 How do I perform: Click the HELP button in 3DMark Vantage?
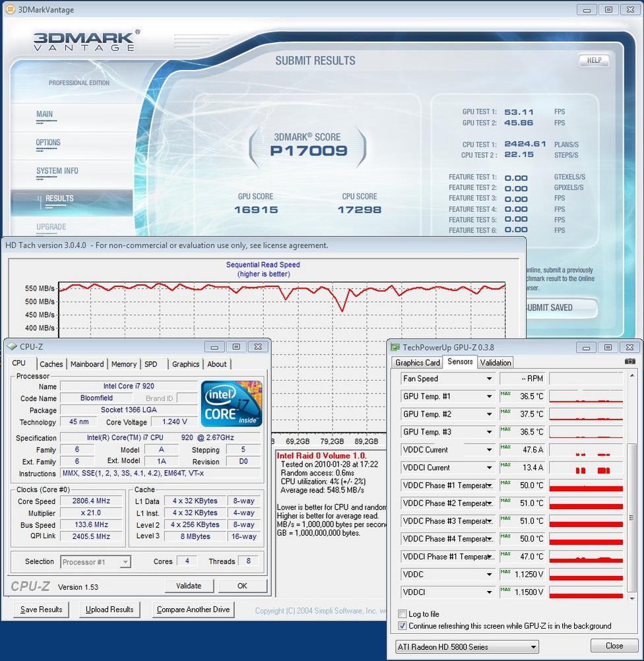pos(594,60)
